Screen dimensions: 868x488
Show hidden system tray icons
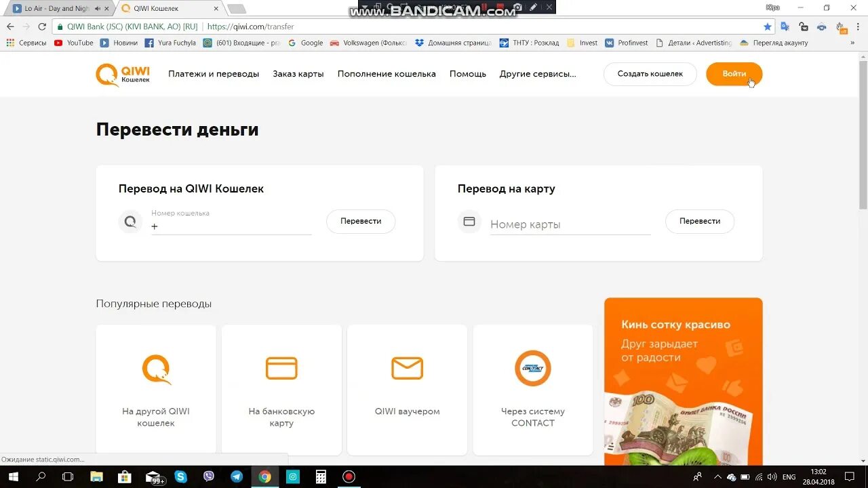coord(717,476)
